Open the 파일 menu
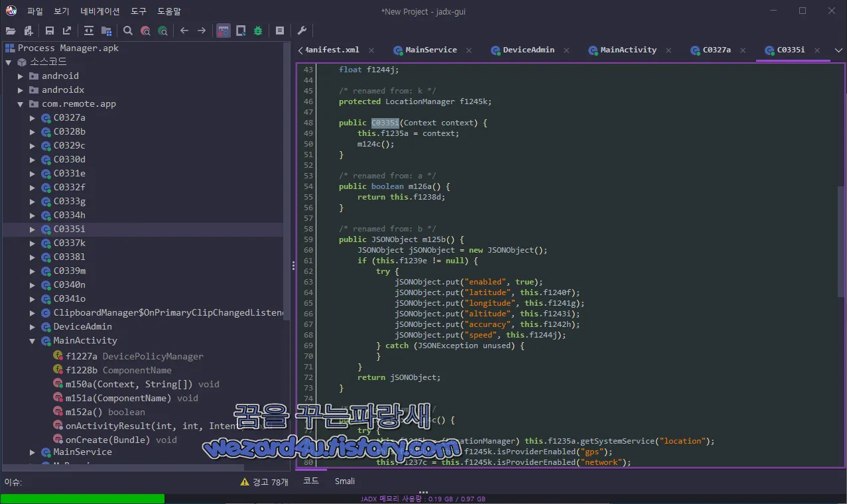The width and height of the screenshot is (847, 504). 35,11
